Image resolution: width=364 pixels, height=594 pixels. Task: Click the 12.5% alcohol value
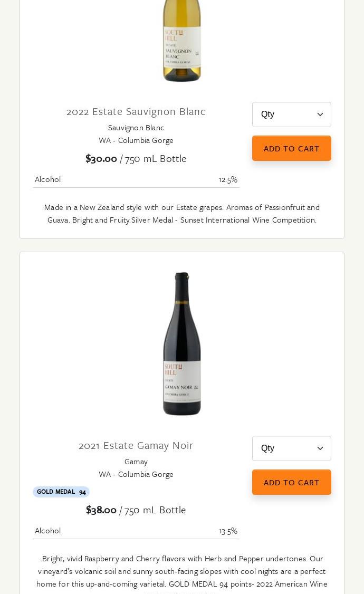[228, 179]
